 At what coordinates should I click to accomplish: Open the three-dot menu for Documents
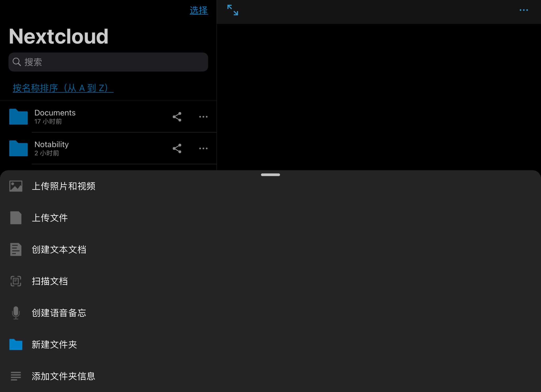pyautogui.click(x=203, y=117)
